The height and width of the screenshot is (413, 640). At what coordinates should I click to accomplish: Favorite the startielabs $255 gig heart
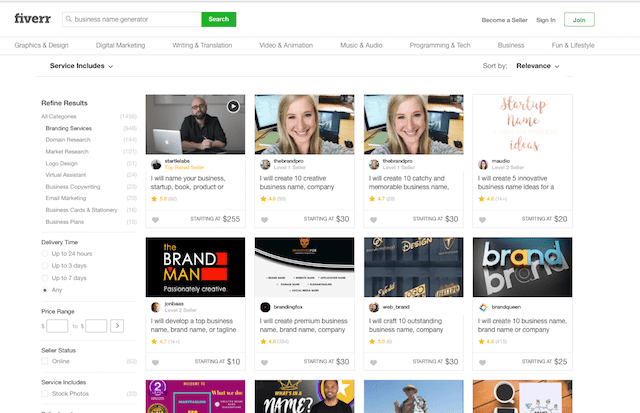[x=156, y=220]
